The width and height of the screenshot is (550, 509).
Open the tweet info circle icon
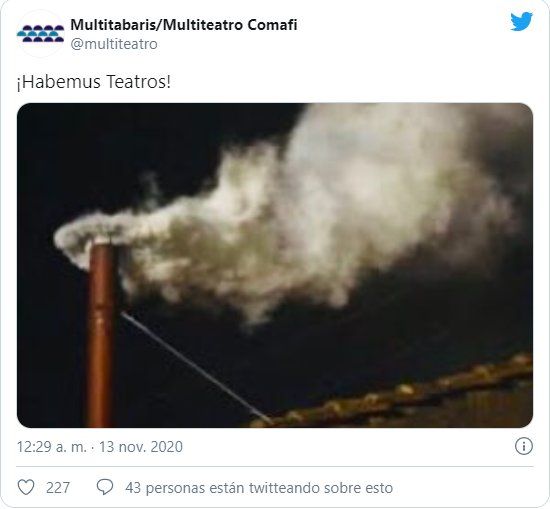(x=524, y=447)
